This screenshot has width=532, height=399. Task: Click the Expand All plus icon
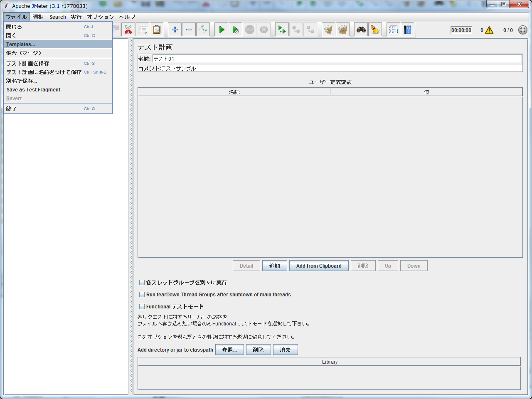[x=175, y=30]
